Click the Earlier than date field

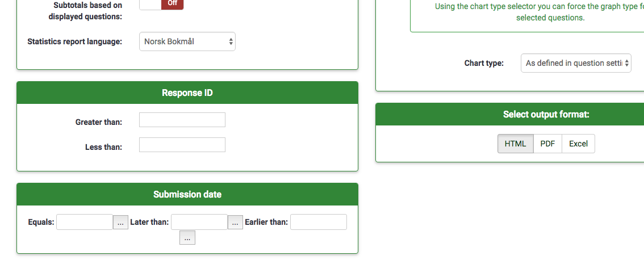coord(319,222)
